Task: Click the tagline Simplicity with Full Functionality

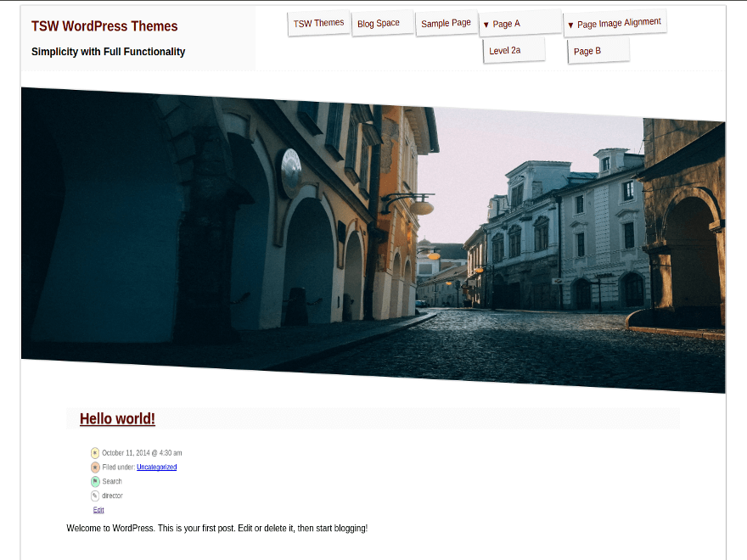Action: pos(108,52)
